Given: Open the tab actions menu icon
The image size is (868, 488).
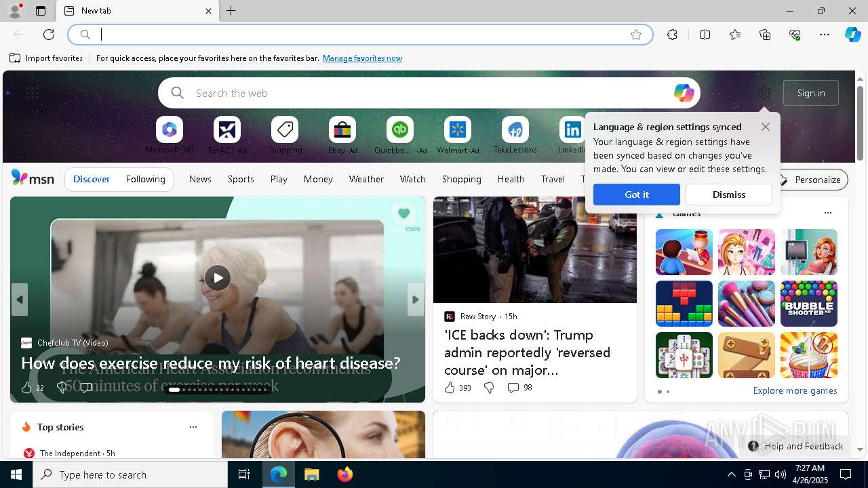Looking at the screenshot, I should (41, 11).
